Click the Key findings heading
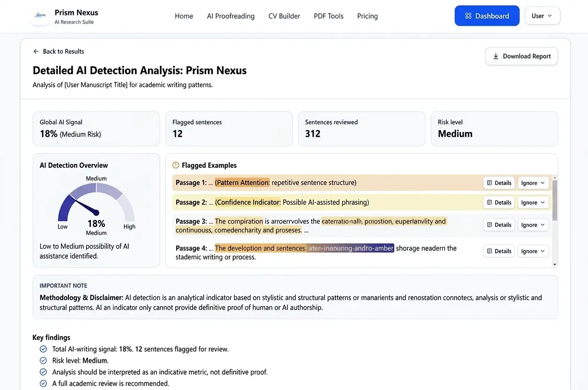 tap(51, 337)
